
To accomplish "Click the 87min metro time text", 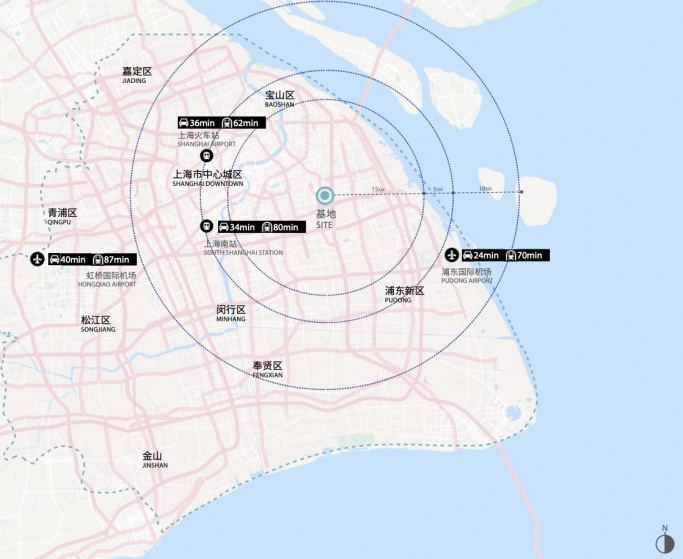I will (x=116, y=260).
